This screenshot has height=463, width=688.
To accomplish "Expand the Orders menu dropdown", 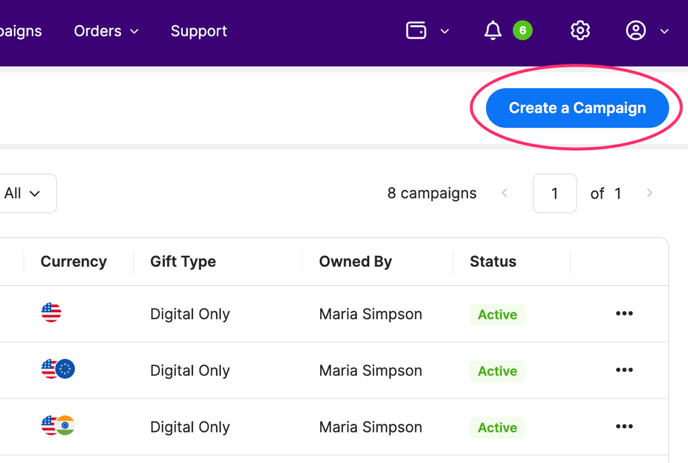I will [106, 31].
